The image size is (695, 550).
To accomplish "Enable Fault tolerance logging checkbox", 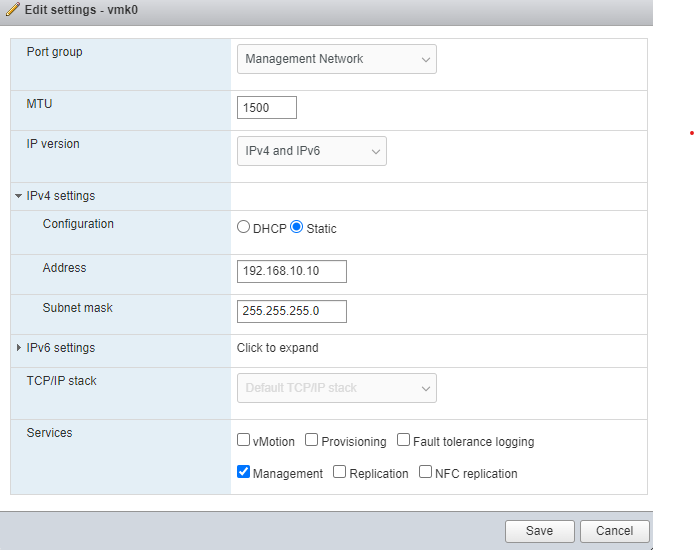I will (x=403, y=440).
